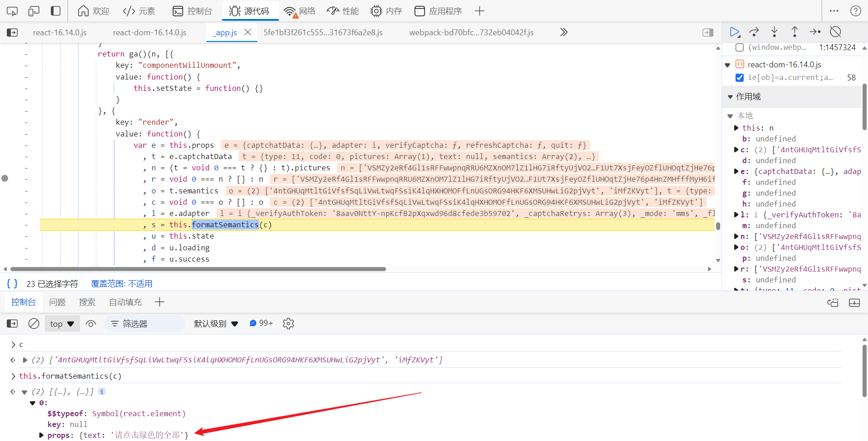This screenshot has height=441, width=868.
Task: Expand scope variable c array
Action: (736, 150)
